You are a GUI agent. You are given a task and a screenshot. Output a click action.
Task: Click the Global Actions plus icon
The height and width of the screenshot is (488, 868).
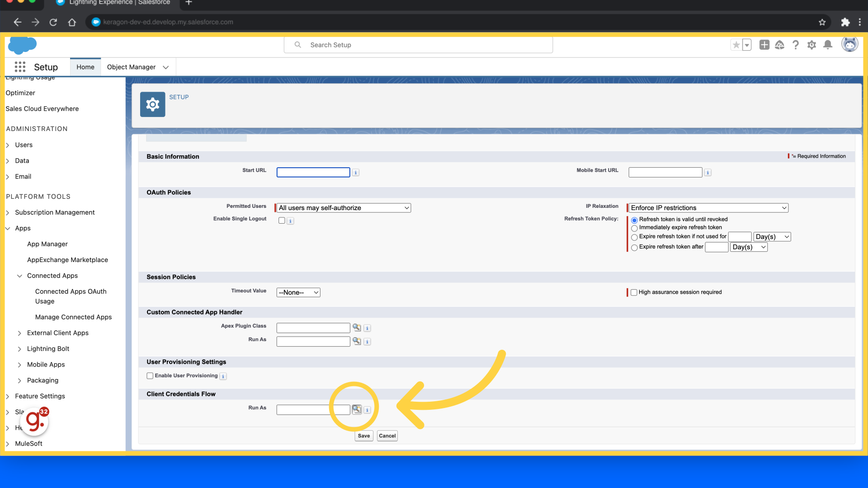coord(764,45)
